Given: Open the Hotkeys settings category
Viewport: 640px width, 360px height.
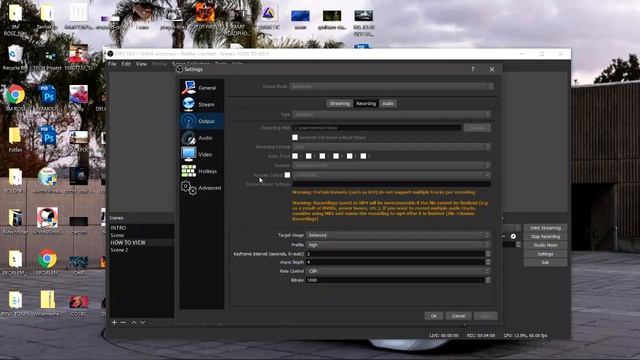Looking at the screenshot, I should coord(202,171).
